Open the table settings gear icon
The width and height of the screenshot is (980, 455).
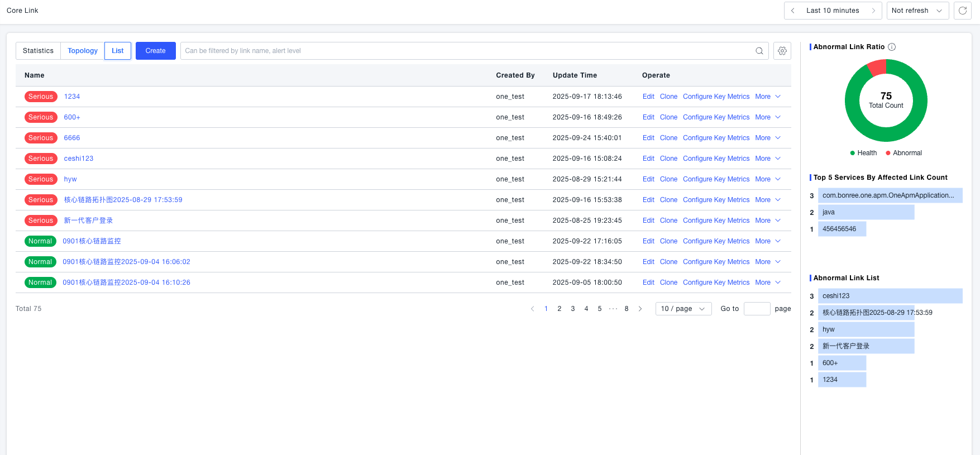tap(782, 51)
